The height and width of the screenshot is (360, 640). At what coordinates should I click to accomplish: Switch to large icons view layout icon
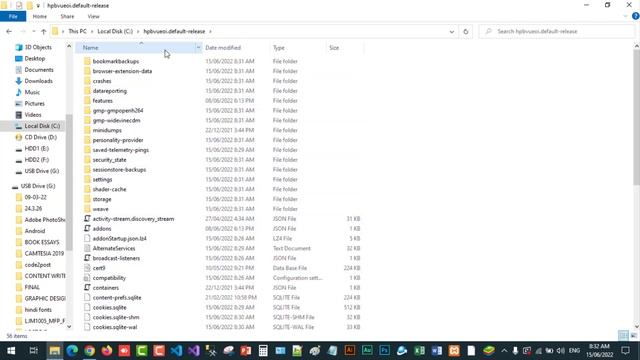[x=633, y=336]
